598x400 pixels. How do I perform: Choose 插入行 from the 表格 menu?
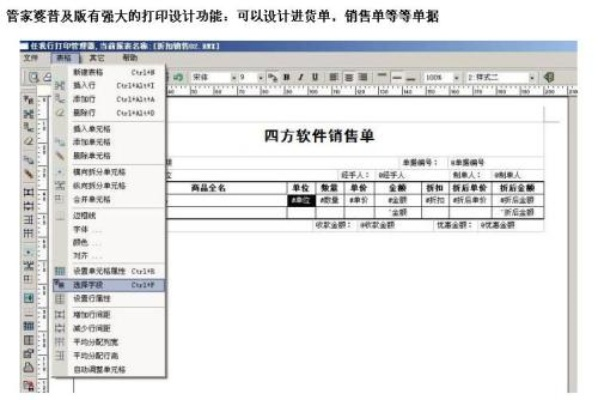(109, 85)
